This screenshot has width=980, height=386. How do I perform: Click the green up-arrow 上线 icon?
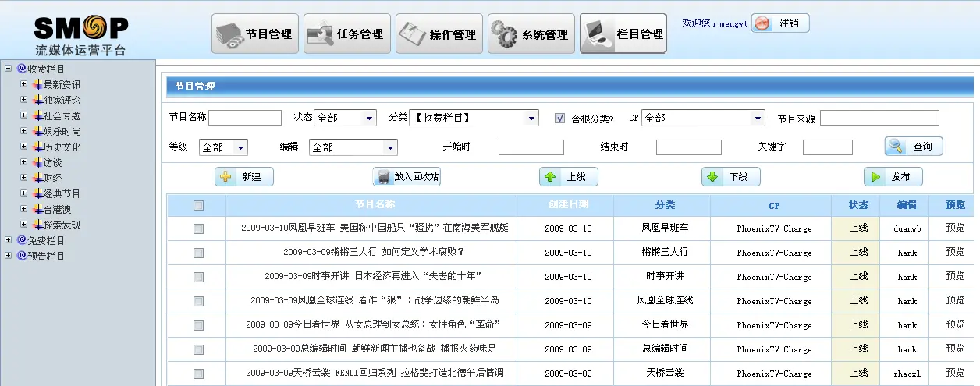551,177
